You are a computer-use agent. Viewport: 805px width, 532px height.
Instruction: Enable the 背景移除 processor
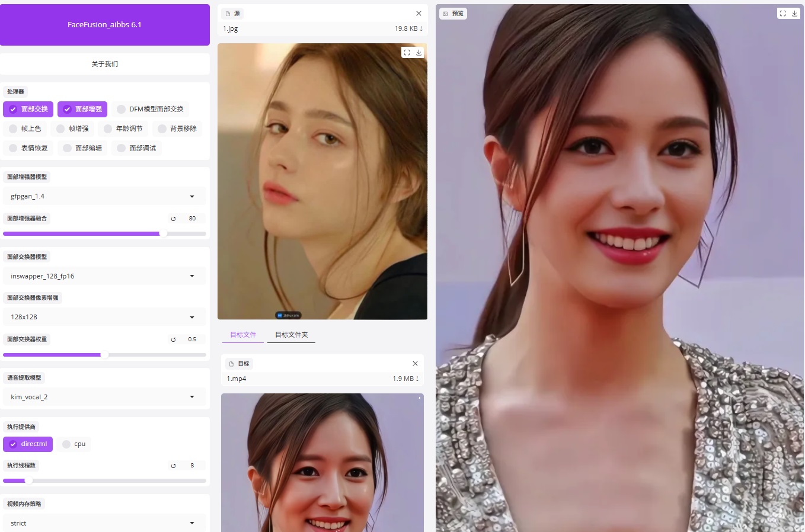(x=177, y=129)
